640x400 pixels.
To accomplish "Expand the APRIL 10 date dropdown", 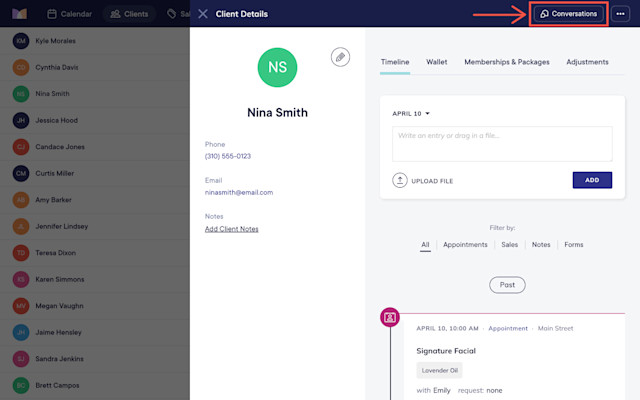I will click(411, 113).
